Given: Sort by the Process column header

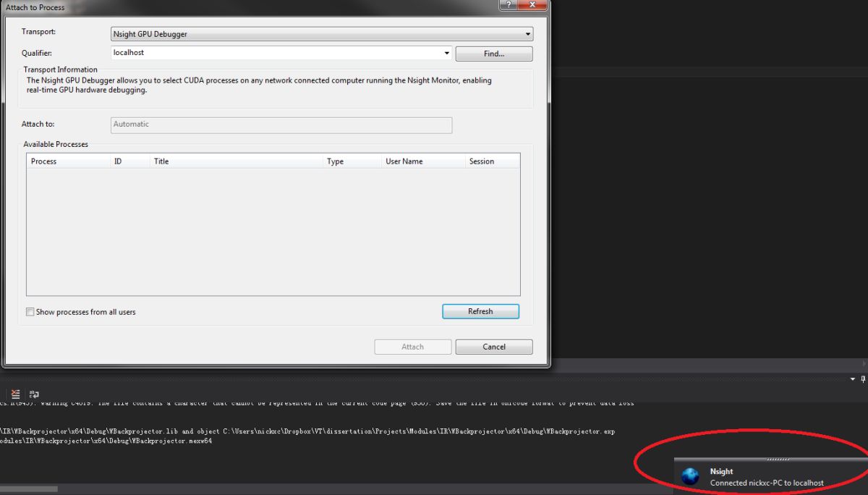Looking at the screenshot, I should click(x=68, y=161).
